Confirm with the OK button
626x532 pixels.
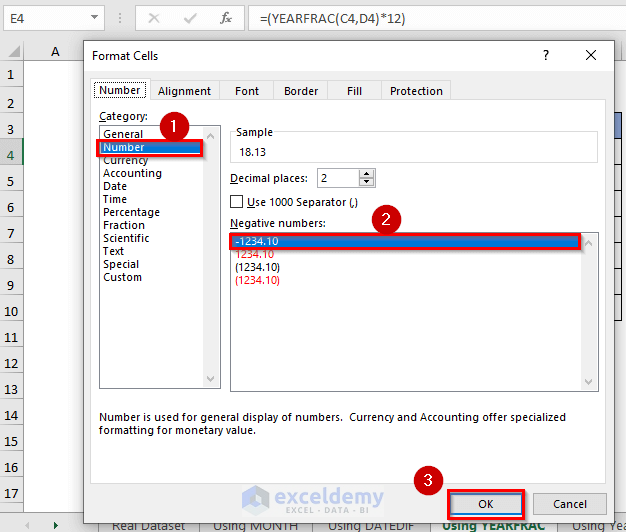[486, 504]
